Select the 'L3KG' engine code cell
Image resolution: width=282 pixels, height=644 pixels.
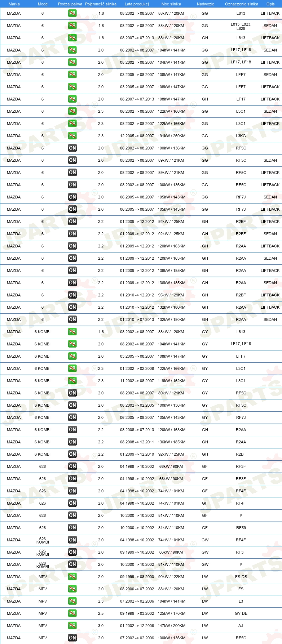click(x=241, y=136)
